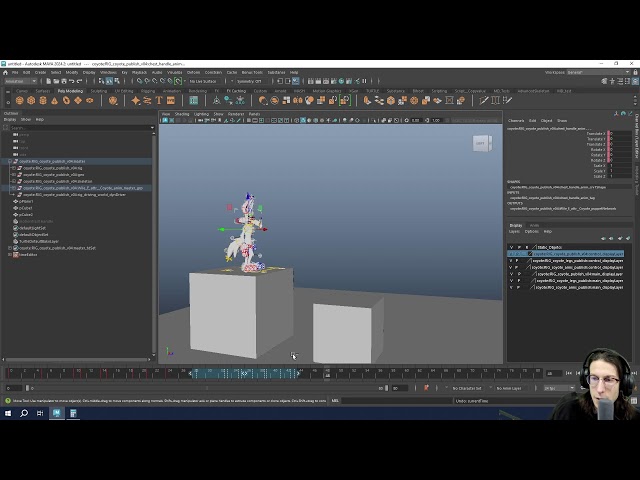
Task: Open the viewport Shading menu
Action: click(x=182, y=114)
